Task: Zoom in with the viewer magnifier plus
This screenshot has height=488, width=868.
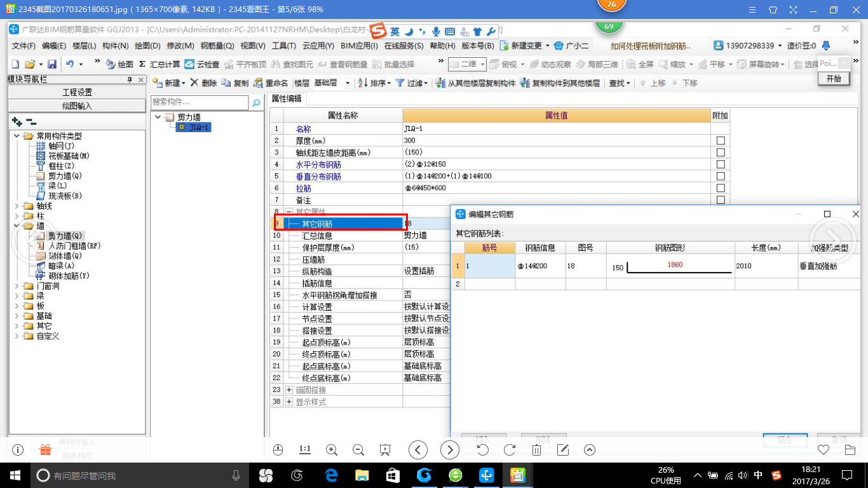Action: [x=331, y=450]
